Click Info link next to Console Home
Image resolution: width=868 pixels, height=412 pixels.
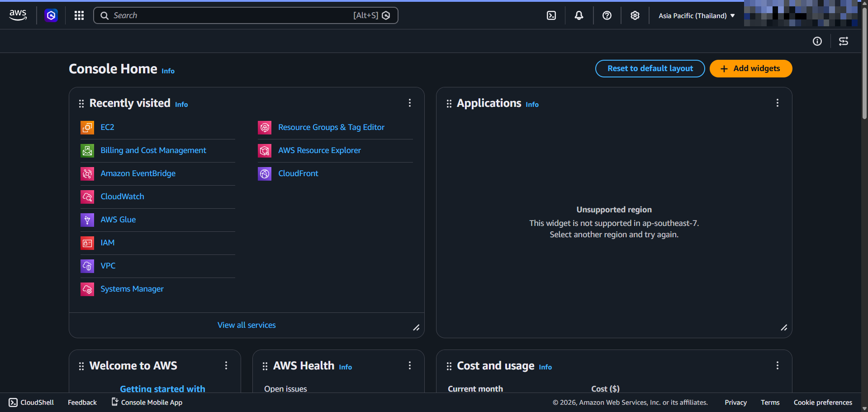pos(168,71)
